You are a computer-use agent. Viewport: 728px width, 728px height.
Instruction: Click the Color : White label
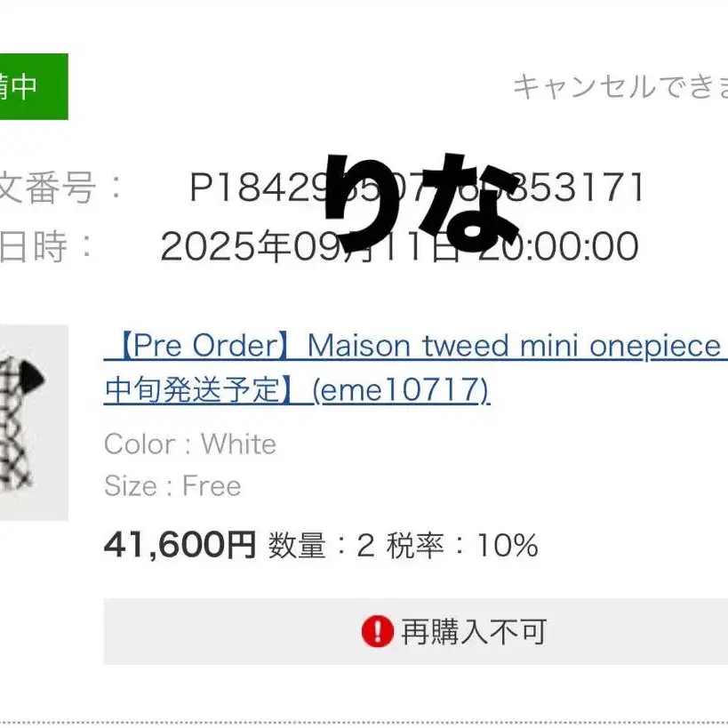tap(190, 444)
